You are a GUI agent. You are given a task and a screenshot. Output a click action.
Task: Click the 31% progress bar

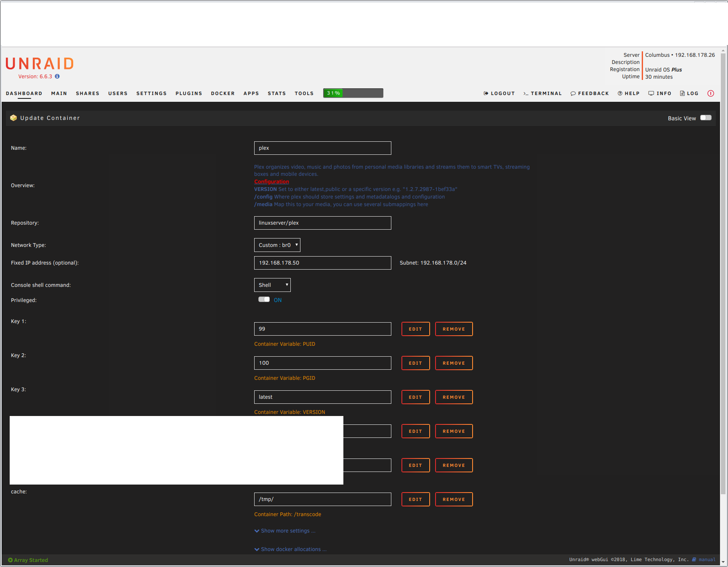(x=353, y=93)
